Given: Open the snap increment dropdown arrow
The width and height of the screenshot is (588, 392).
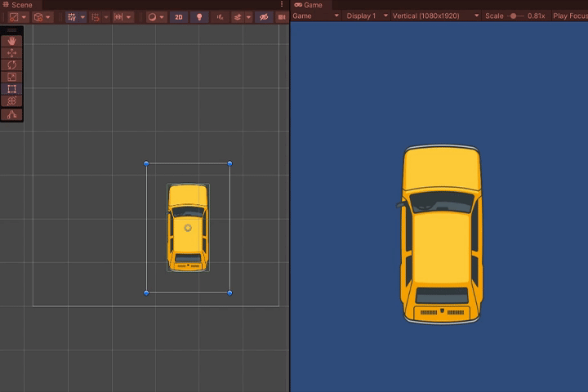Looking at the screenshot, I should [x=129, y=17].
